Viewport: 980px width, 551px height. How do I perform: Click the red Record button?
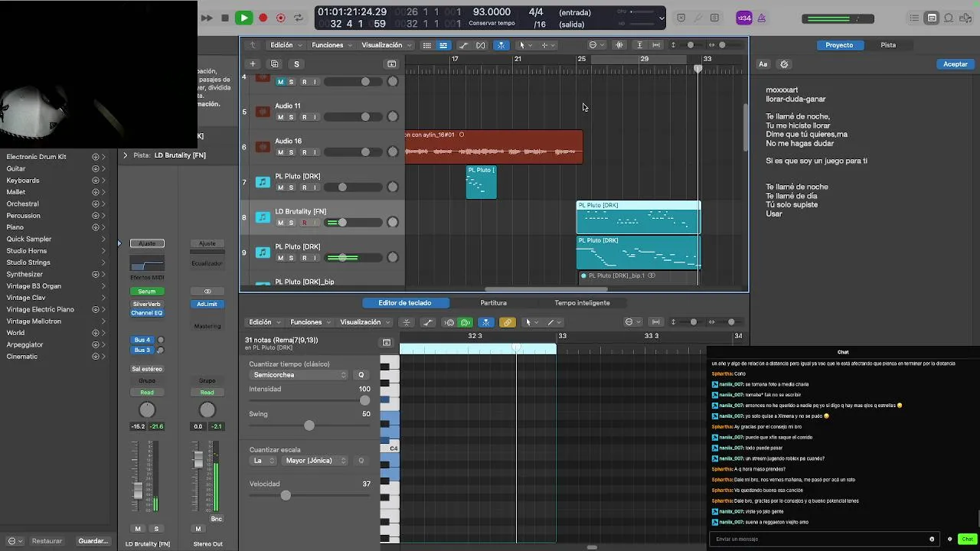(x=263, y=18)
